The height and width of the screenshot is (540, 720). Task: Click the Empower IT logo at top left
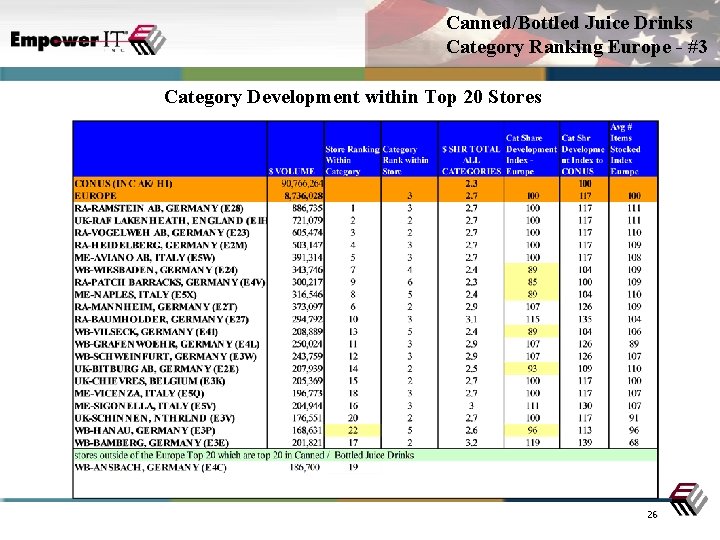pos(87,40)
